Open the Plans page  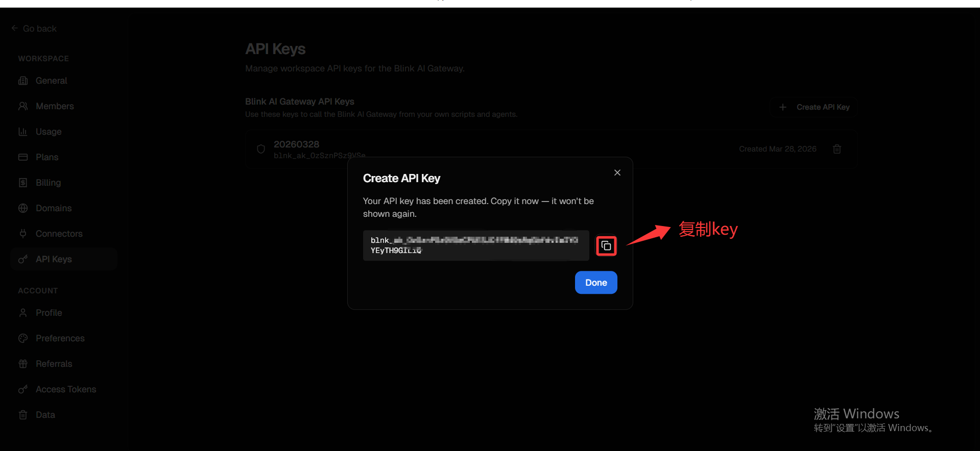coord(64,157)
